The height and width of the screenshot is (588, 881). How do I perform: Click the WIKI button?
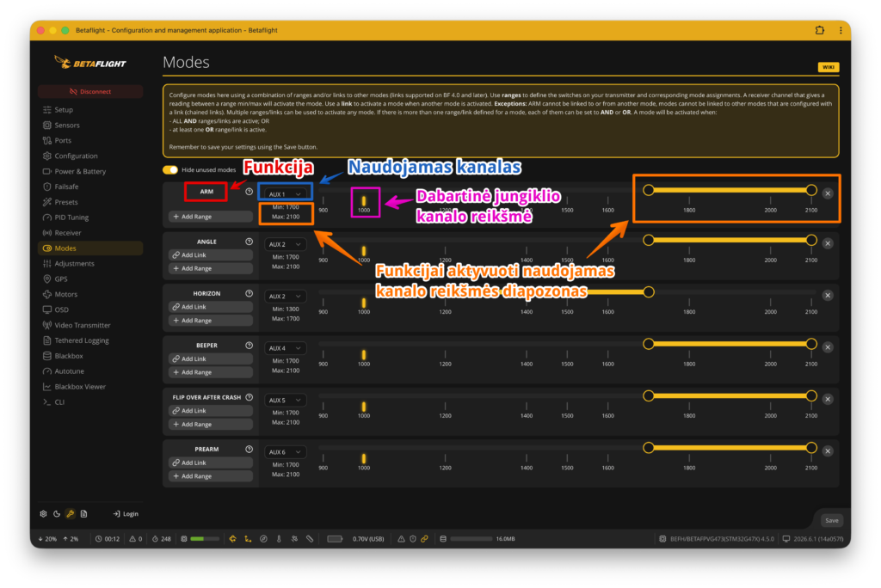tap(829, 67)
